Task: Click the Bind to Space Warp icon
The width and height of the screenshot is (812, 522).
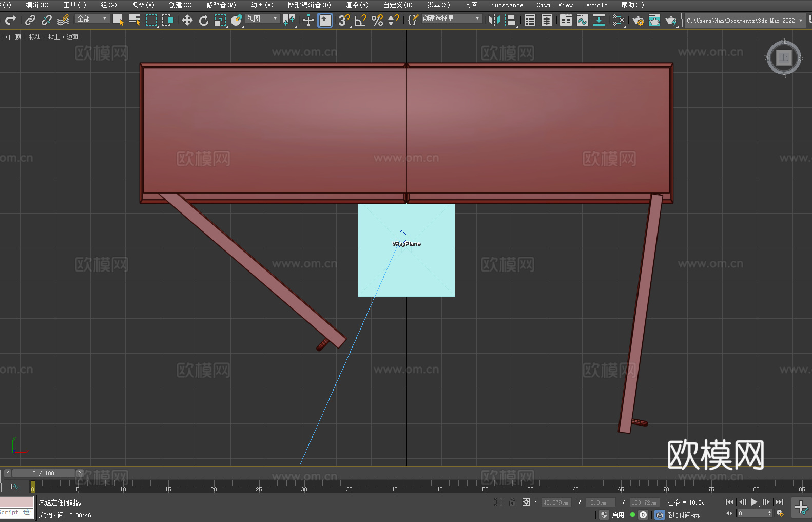Action: pyautogui.click(x=63, y=20)
